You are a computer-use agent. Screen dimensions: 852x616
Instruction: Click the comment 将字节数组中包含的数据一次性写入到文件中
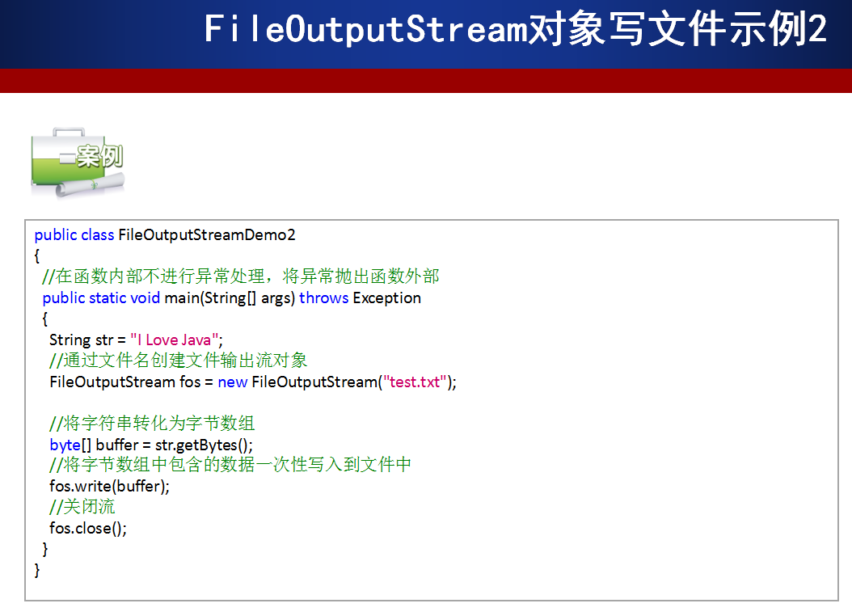point(230,465)
